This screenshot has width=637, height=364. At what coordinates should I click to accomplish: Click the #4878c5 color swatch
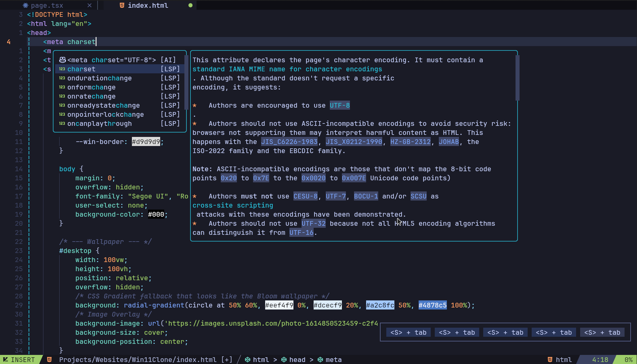(432, 305)
